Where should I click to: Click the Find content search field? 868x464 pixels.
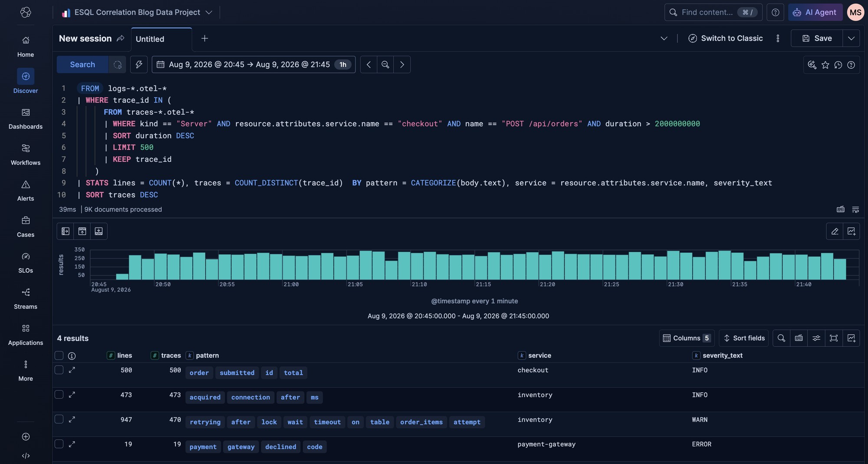click(x=713, y=12)
